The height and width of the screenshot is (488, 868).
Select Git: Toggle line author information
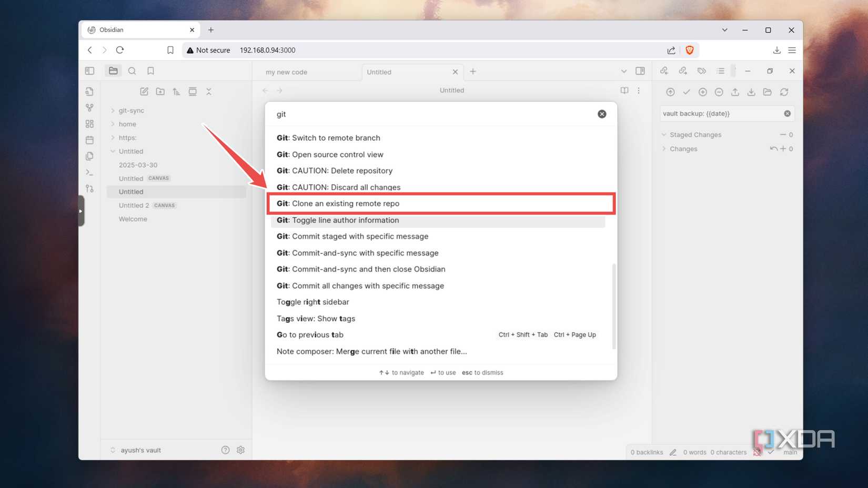(x=438, y=220)
